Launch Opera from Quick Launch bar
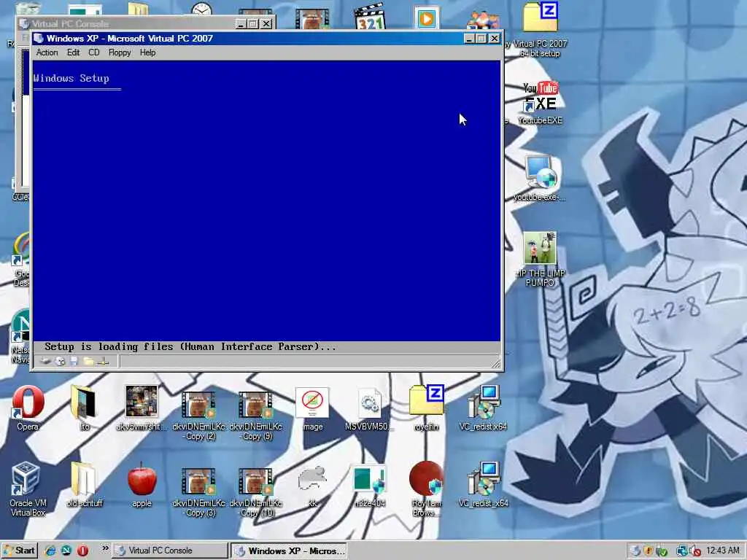 pyautogui.click(x=82, y=551)
